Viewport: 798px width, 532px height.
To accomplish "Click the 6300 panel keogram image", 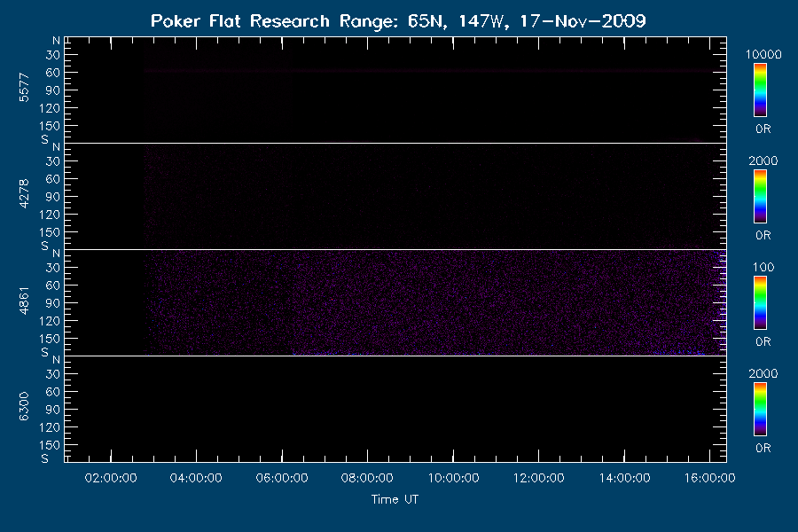I will click(x=395, y=410).
